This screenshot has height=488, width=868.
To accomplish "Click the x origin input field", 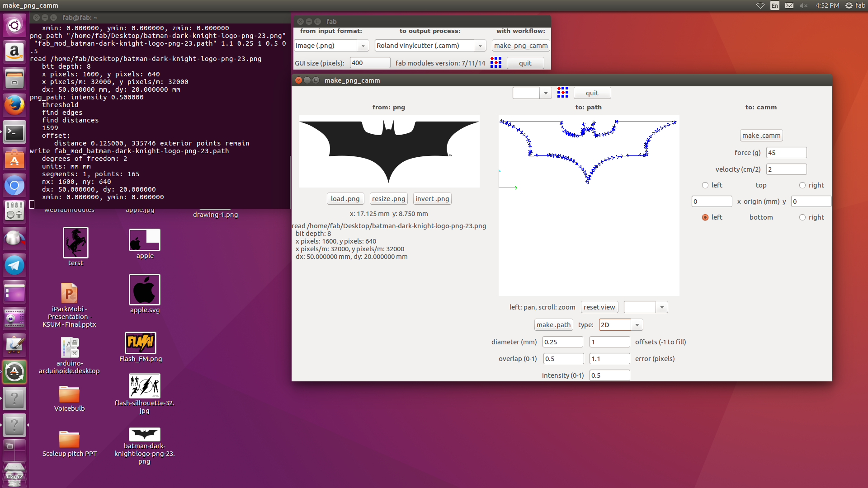I will (712, 202).
